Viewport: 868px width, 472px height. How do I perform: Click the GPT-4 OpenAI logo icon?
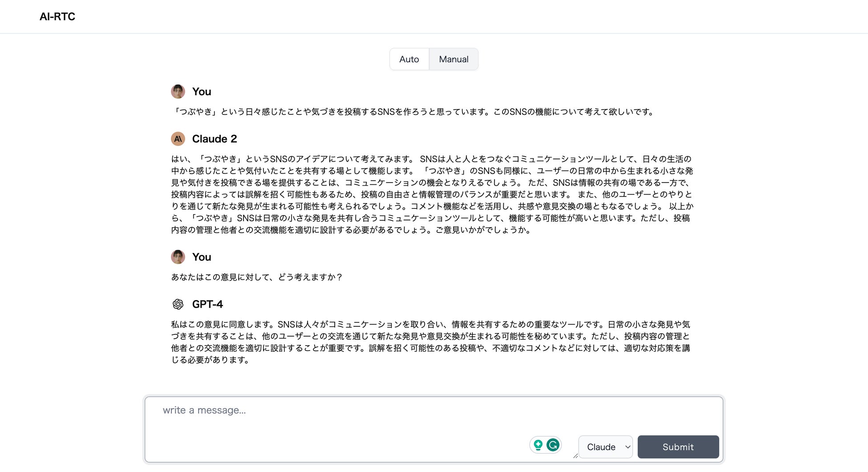(x=178, y=304)
